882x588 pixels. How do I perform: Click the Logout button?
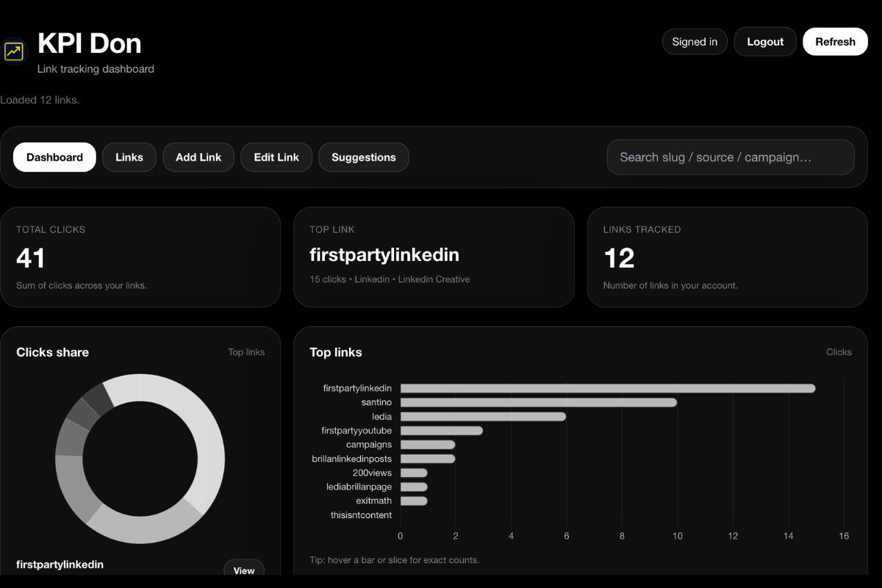pyautogui.click(x=764, y=41)
